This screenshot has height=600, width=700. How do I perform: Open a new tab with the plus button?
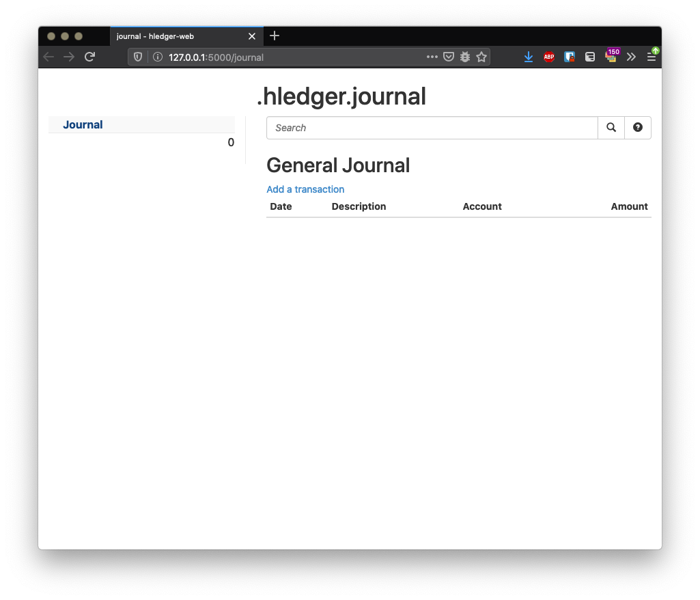(x=275, y=36)
